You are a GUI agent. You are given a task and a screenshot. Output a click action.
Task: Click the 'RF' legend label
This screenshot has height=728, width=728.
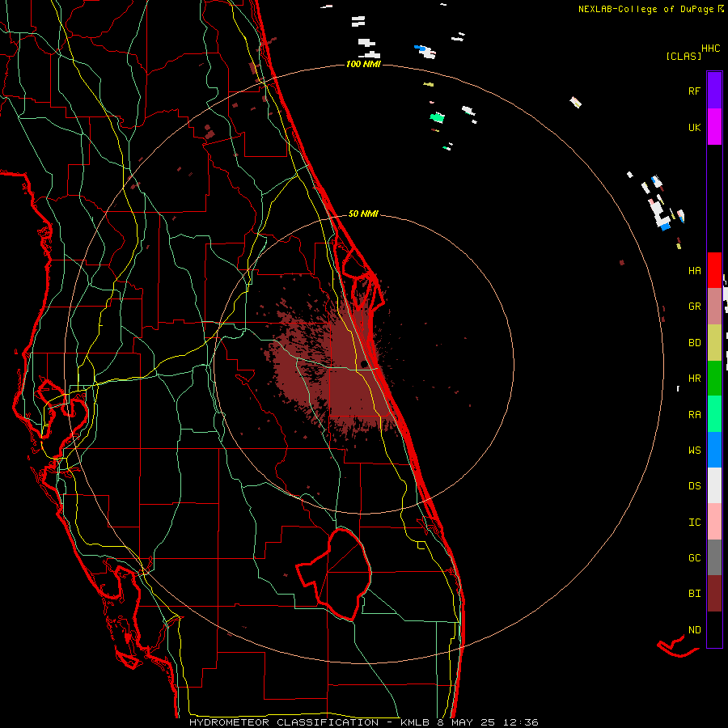pyautogui.click(x=694, y=91)
